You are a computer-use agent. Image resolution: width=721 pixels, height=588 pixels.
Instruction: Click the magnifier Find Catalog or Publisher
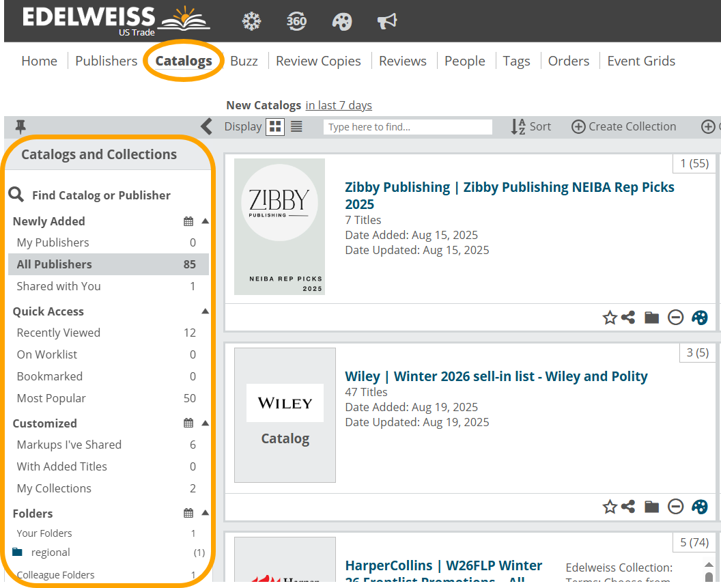pyautogui.click(x=16, y=195)
